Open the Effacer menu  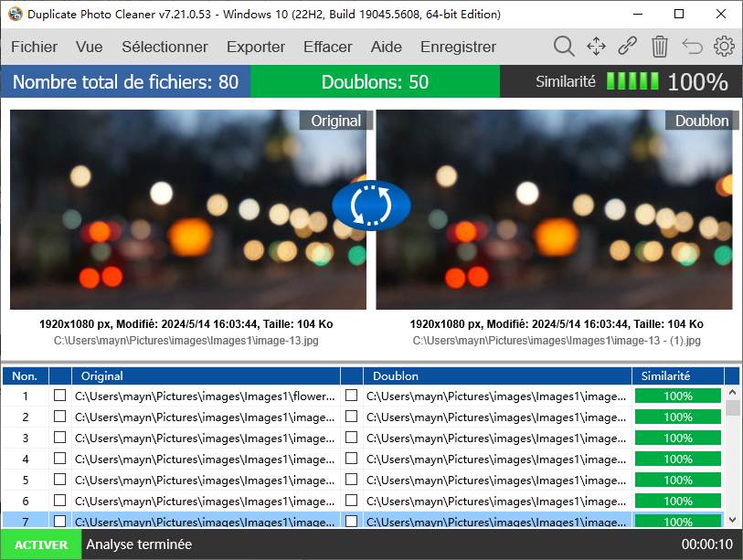(326, 47)
